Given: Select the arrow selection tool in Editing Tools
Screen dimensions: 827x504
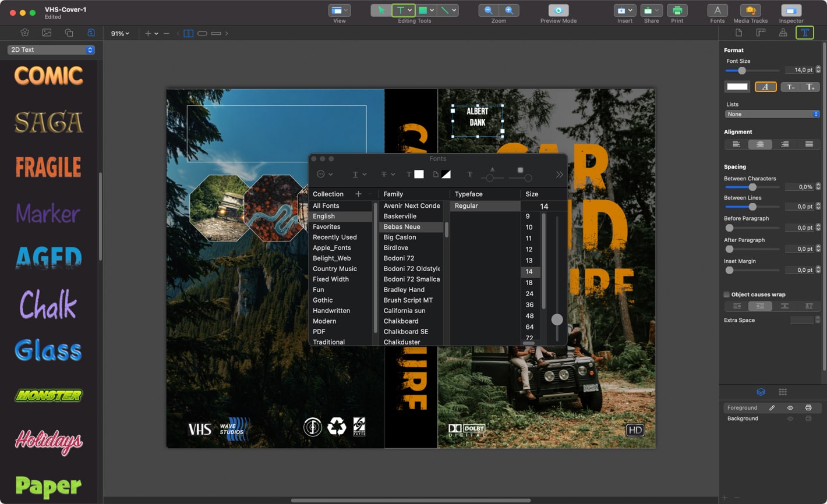Looking at the screenshot, I should click(381, 10).
